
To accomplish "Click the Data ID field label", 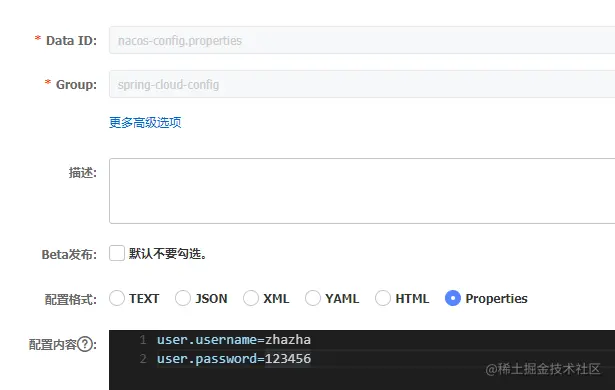I will coord(71,40).
